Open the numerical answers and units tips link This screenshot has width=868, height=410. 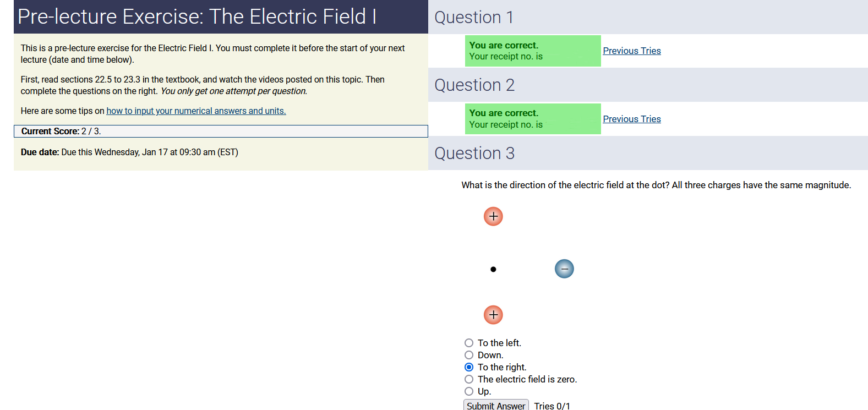point(196,111)
